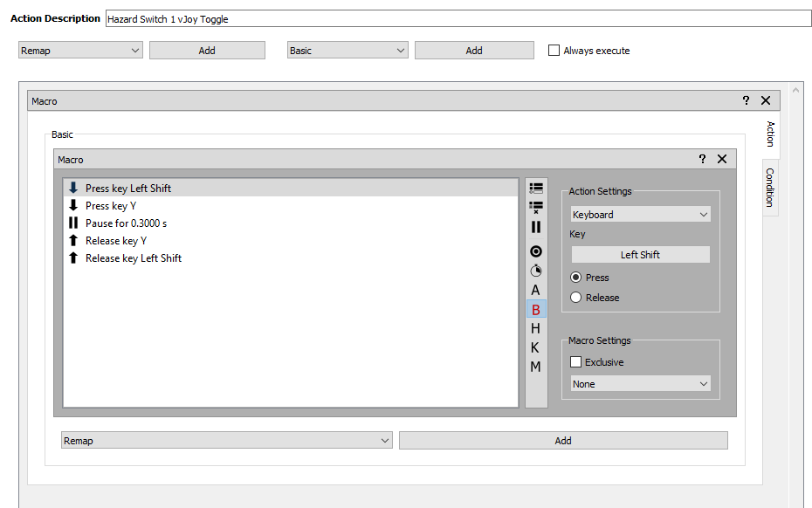Switch to the Action vertical tab
Image resolution: width=812 pixels, height=508 pixels.
click(x=771, y=134)
